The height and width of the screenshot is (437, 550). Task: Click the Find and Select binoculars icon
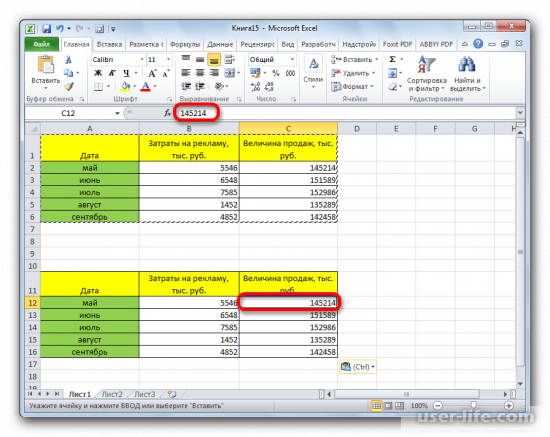(467, 74)
